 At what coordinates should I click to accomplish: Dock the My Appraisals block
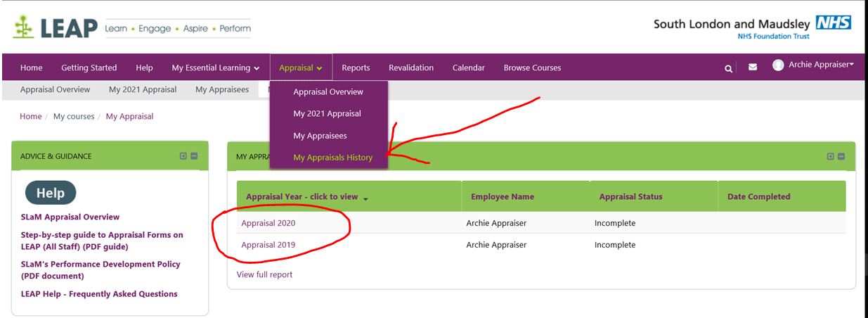point(830,156)
